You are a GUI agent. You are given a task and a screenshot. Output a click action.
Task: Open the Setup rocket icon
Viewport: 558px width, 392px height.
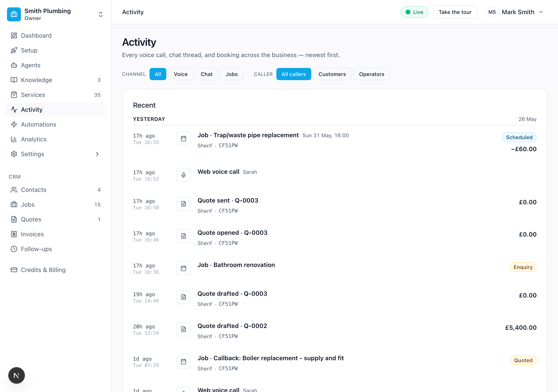14,50
